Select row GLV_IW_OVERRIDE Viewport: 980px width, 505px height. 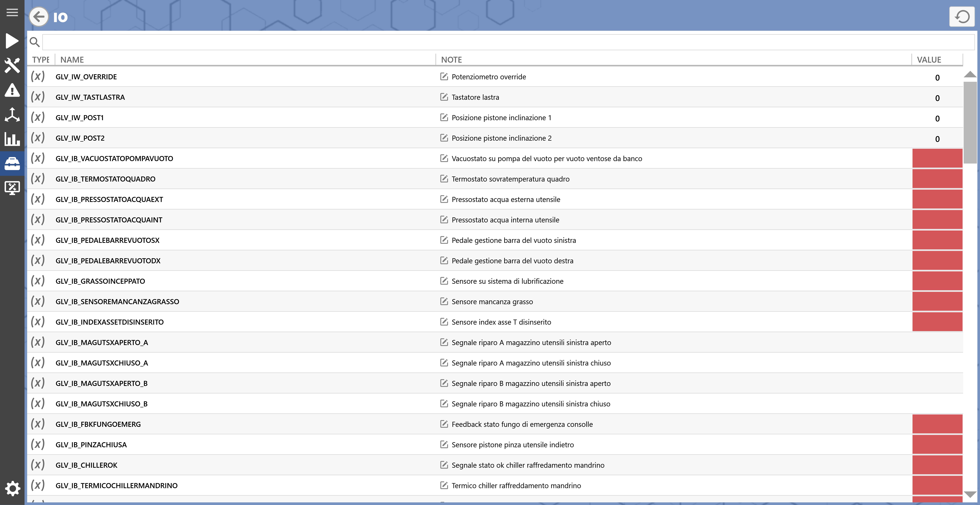495,77
